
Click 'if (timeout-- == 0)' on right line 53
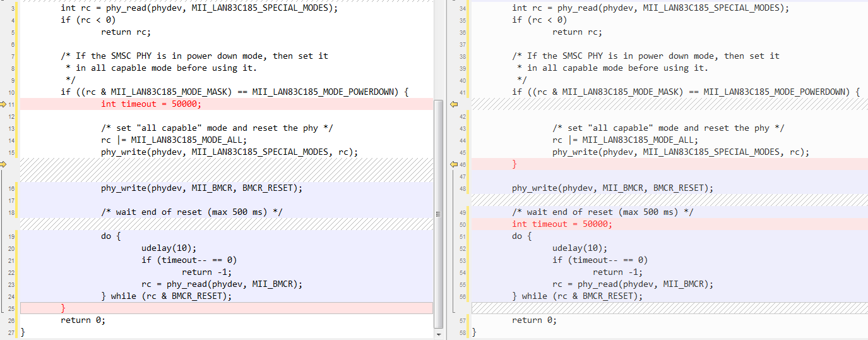pyautogui.click(x=600, y=260)
